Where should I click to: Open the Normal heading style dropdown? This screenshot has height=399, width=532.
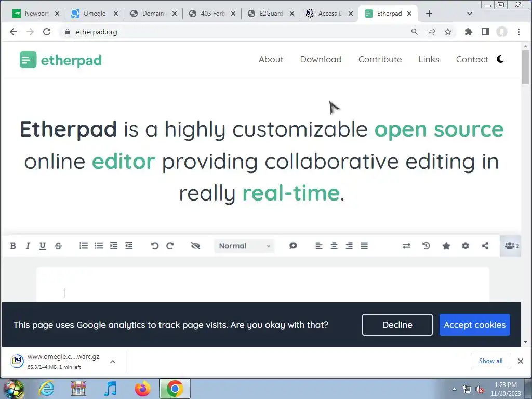pos(244,246)
